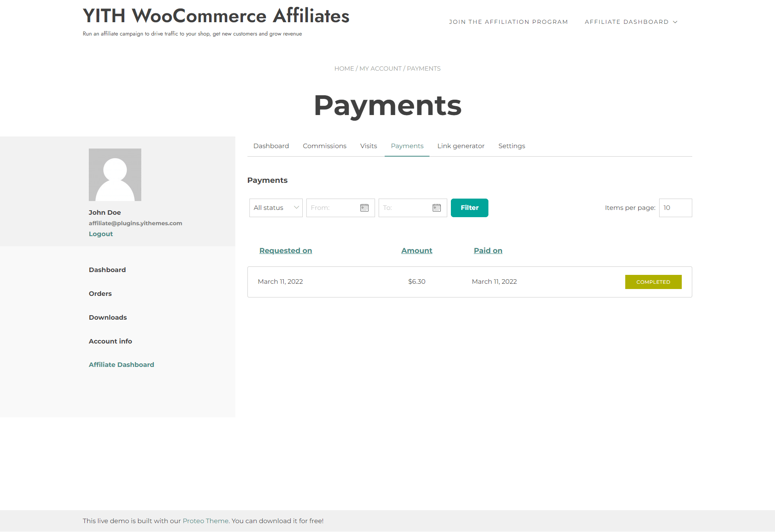Select the Commissions tab
This screenshot has height=532, width=775.
(x=324, y=146)
